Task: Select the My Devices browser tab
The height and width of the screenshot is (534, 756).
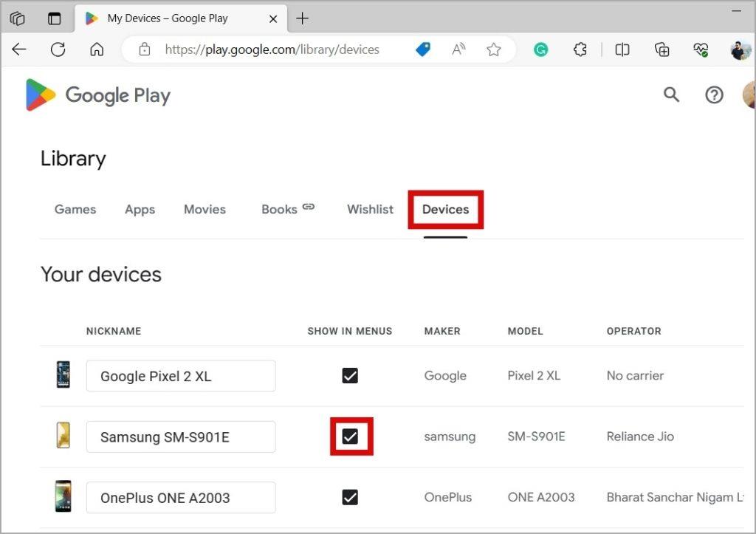Action: pos(181,18)
